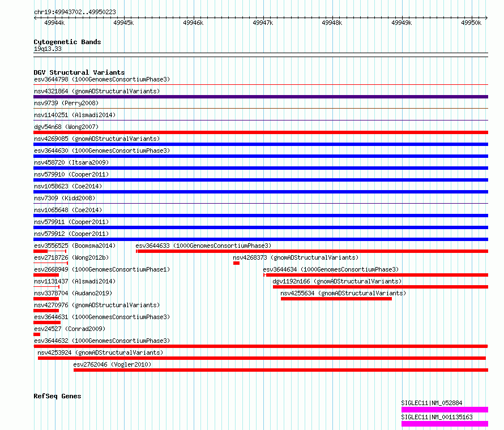The image size is (504, 430).
Task: Select the 19q13.33 band label
Action: pyautogui.click(x=48, y=49)
